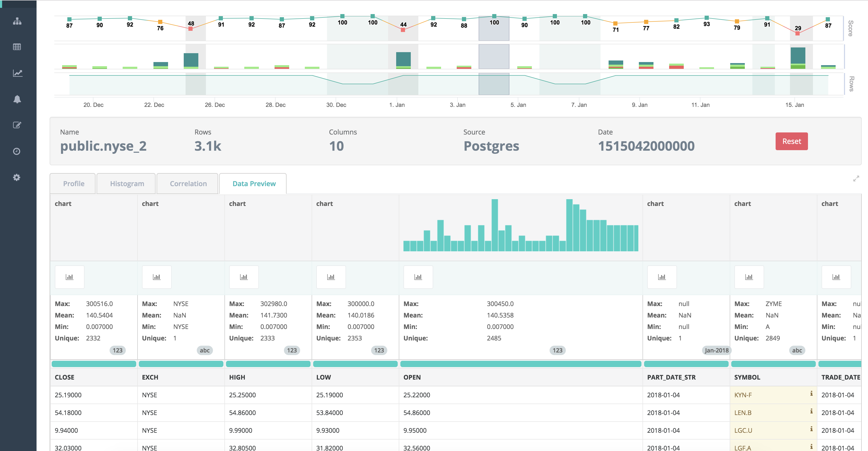Image resolution: width=868 pixels, height=451 pixels.
Task: Select the score 44 point on timeline
Action: pos(403,30)
